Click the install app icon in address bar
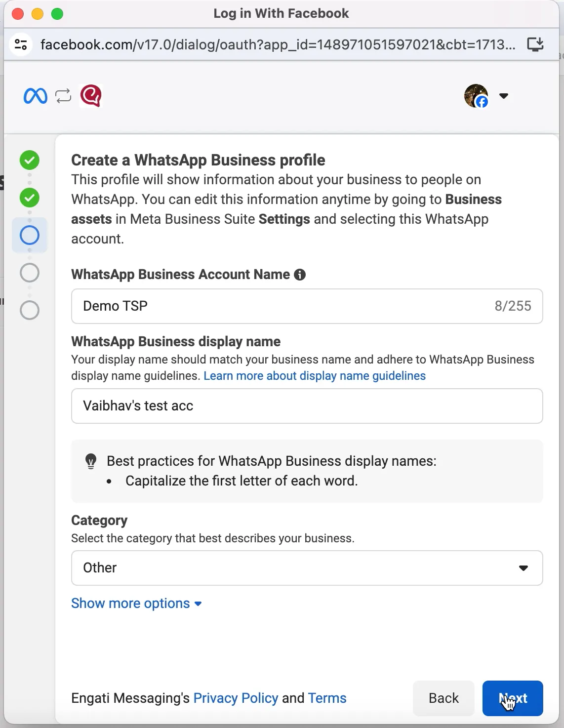Screen dimensions: 564x728 (535, 45)
